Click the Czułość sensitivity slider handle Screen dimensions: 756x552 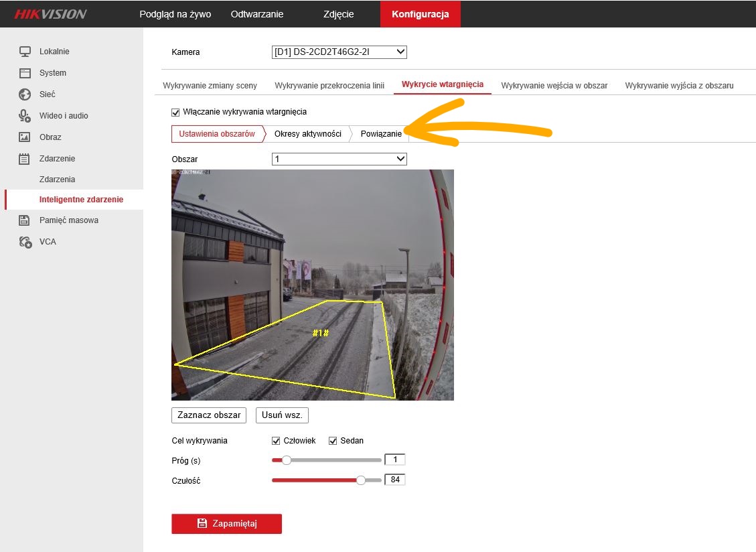tap(361, 480)
